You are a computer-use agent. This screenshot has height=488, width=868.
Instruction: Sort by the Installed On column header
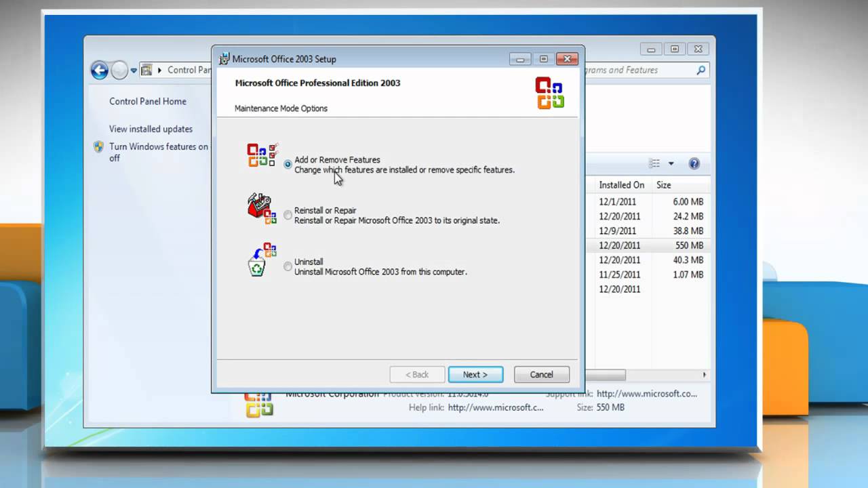(x=622, y=185)
